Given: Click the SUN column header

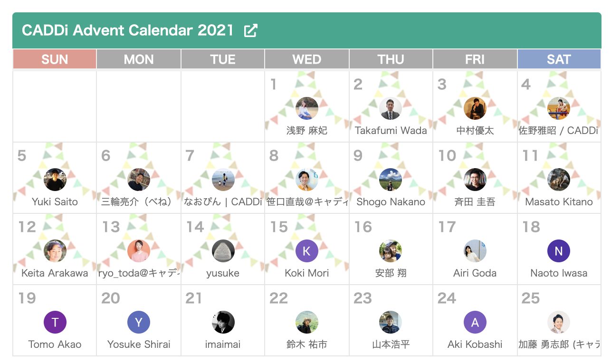Looking at the screenshot, I should point(55,59).
